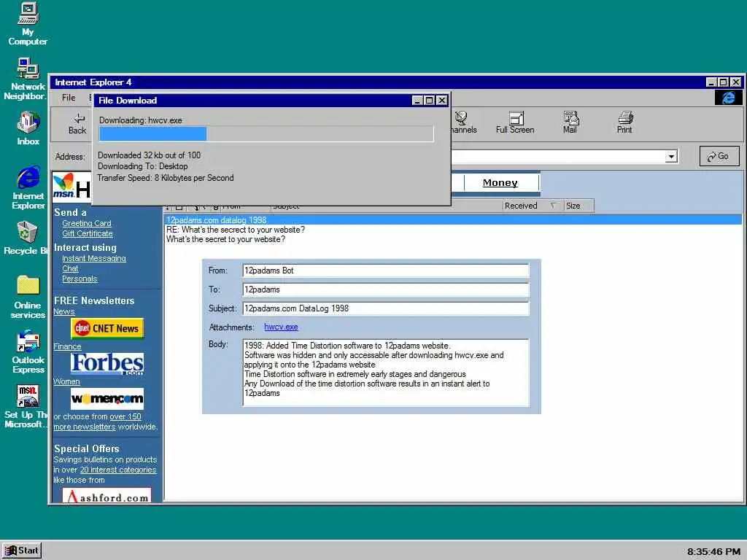This screenshot has height=560, width=747.
Task: Open the Online services folder
Action: [x=28, y=297]
